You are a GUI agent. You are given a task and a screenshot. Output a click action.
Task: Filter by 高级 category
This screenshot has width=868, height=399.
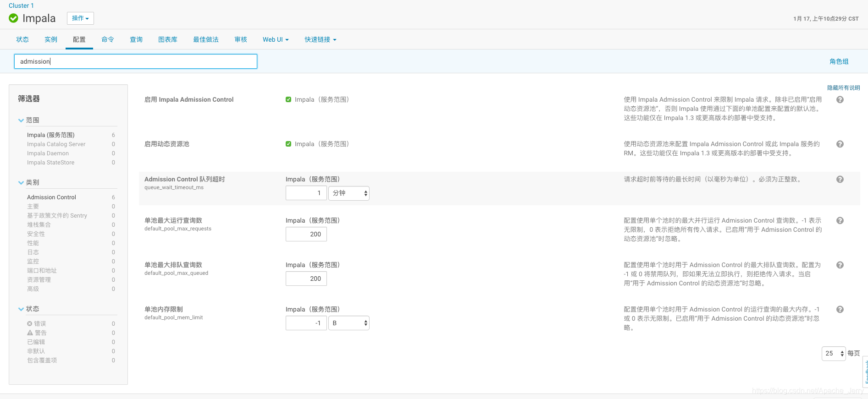(33, 289)
